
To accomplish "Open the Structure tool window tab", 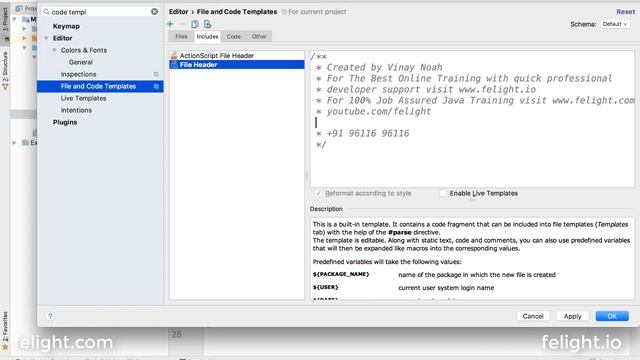I will (x=5, y=70).
